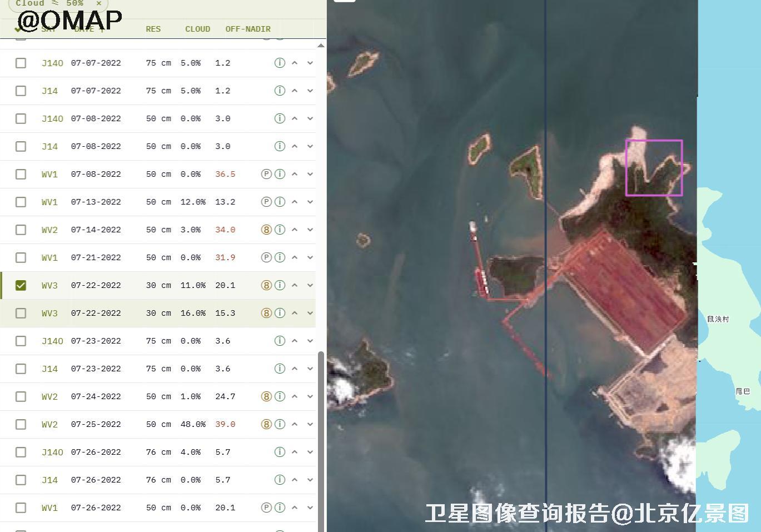Click cloud value 48.0%

pos(193,424)
